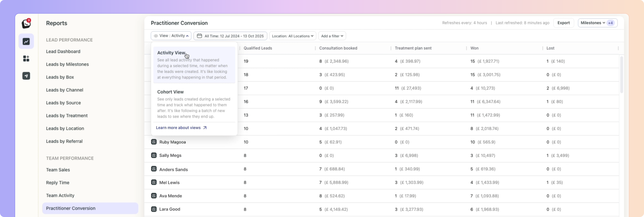Open the Reports chart icon in sidebar

tap(26, 41)
